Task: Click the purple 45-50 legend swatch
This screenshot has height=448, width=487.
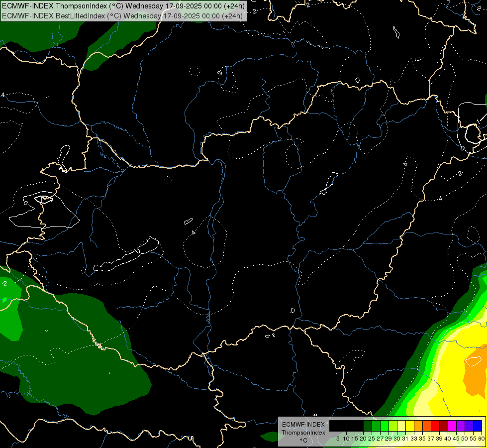Action: tap(461, 426)
